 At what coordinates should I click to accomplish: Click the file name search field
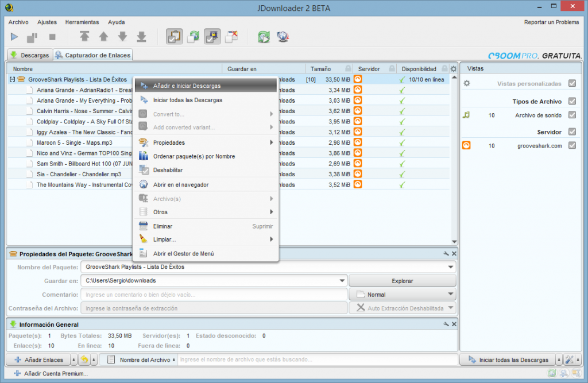pos(318,359)
